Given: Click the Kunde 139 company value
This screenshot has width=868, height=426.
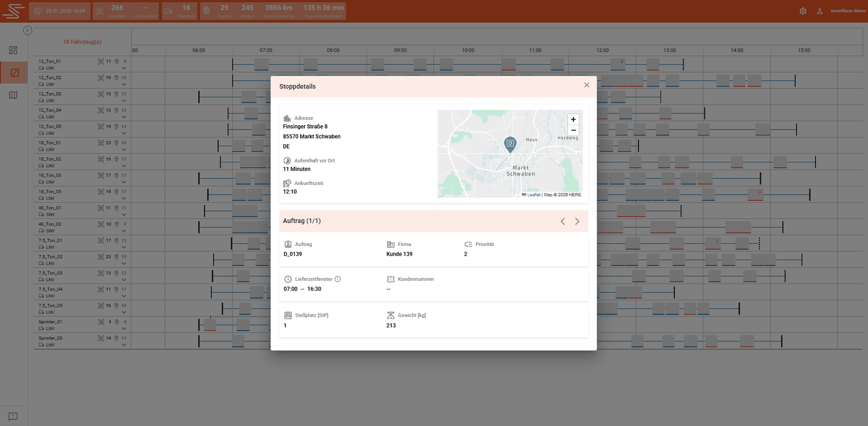Looking at the screenshot, I should 399,254.
